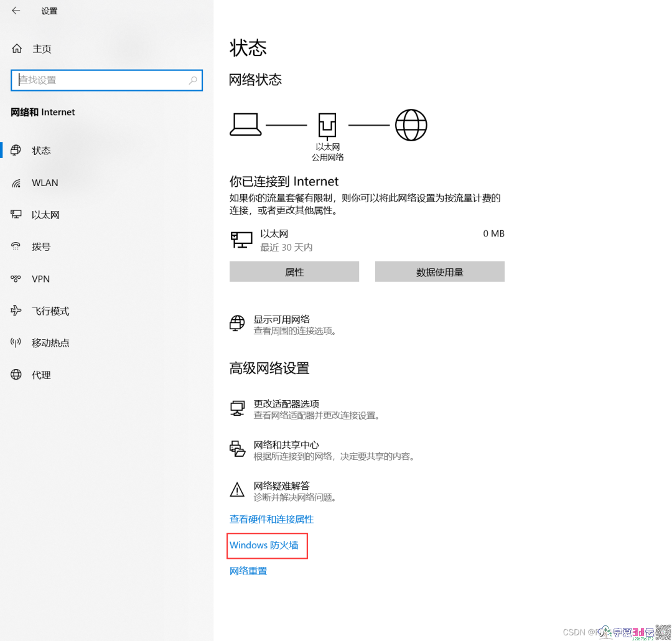The height and width of the screenshot is (641, 672).
Task: Click the 0 MB usage value
Action: (493, 233)
